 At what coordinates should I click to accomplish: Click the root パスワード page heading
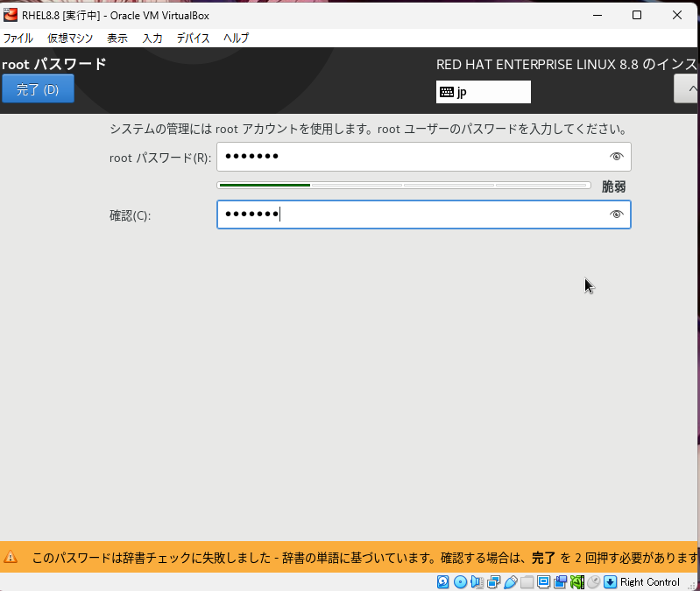[x=54, y=64]
